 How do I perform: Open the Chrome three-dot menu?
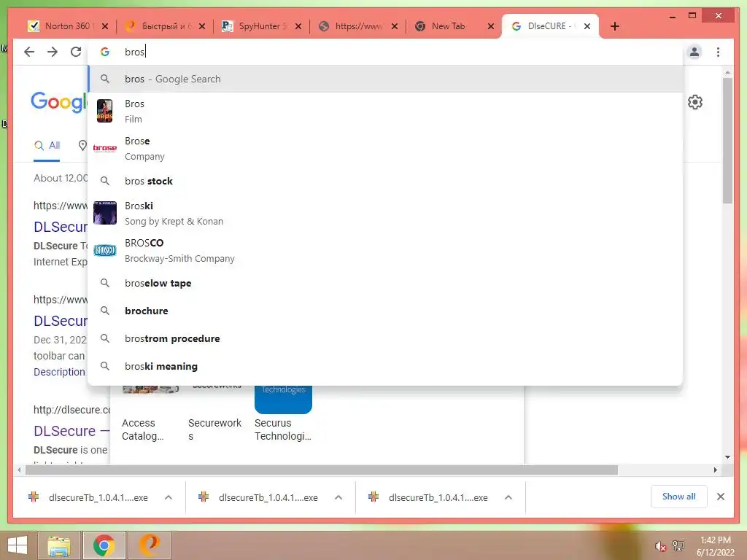[x=718, y=52]
